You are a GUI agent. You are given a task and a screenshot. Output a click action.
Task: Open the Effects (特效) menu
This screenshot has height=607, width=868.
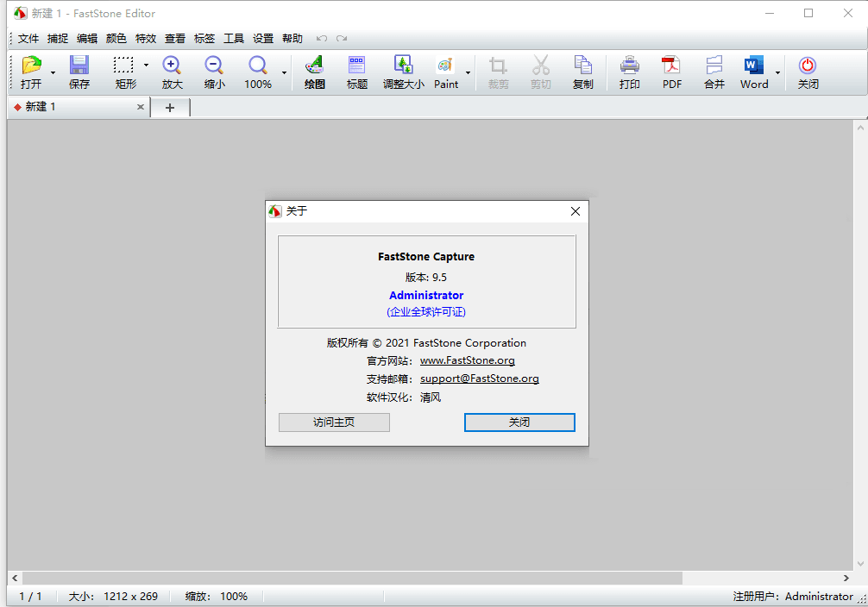click(146, 38)
